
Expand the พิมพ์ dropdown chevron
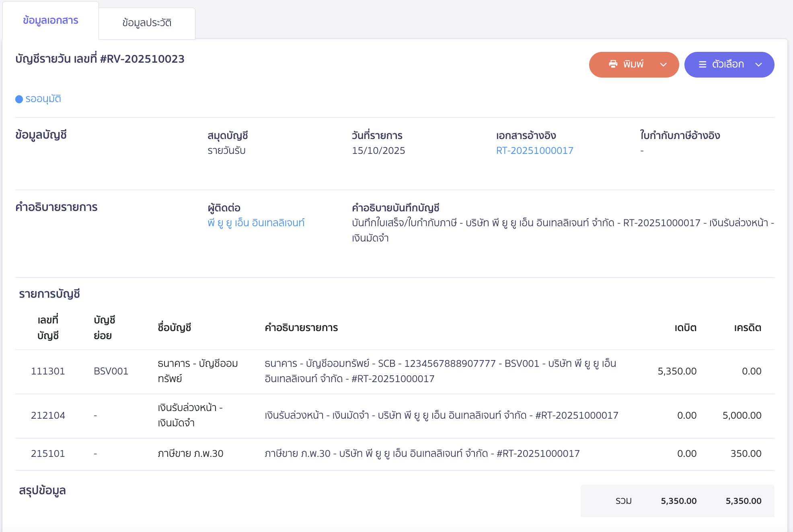(664, 64)
